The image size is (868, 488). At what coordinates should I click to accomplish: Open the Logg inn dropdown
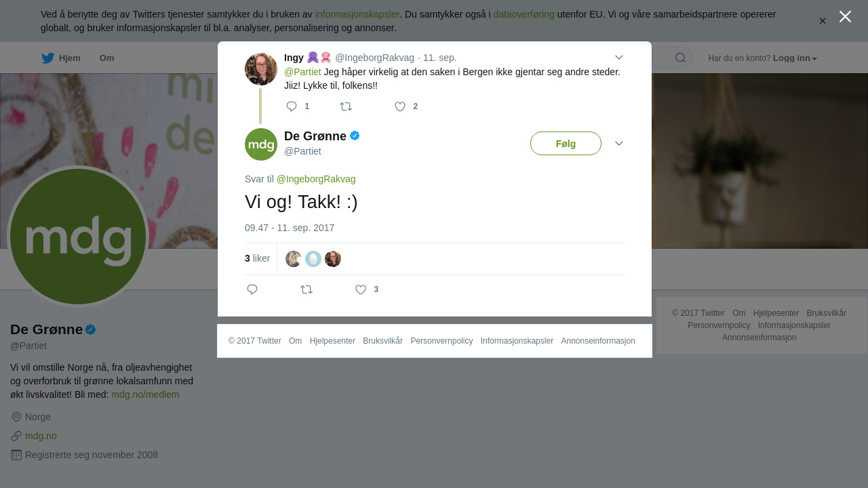tap(795, 58)
